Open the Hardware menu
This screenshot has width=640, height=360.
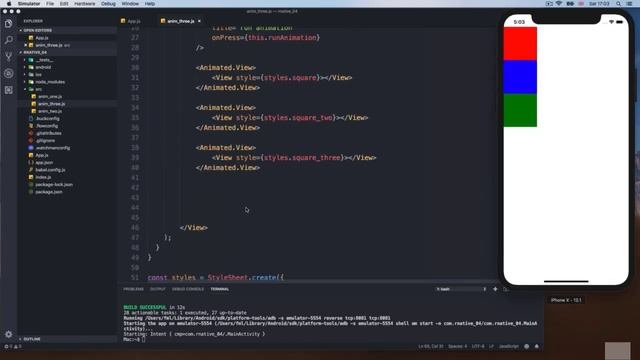[84, 4]
